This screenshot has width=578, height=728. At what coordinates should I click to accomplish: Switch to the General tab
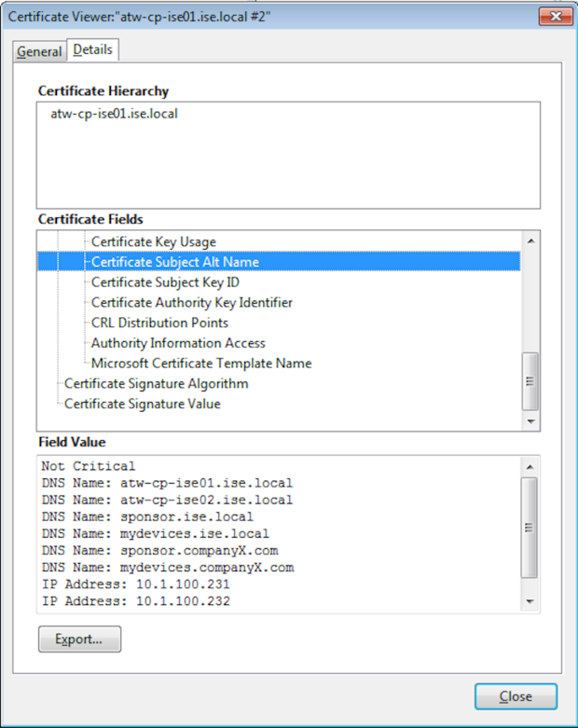tap(39, 51)
